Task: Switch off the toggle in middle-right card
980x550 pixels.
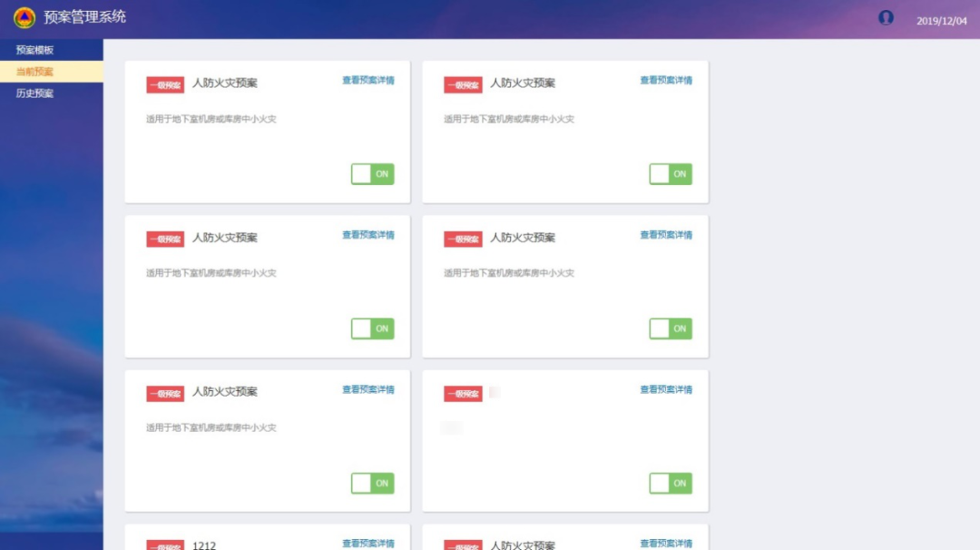Action: click(x=671, y=329)
